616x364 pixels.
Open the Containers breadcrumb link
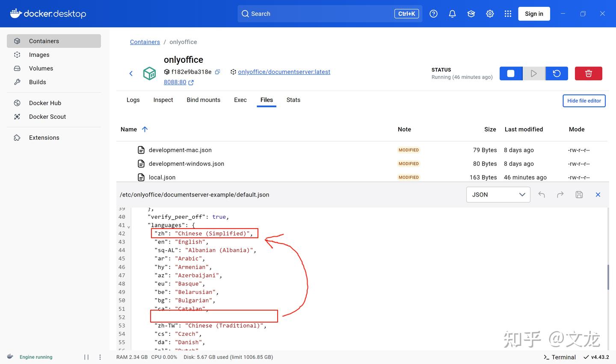145,42
